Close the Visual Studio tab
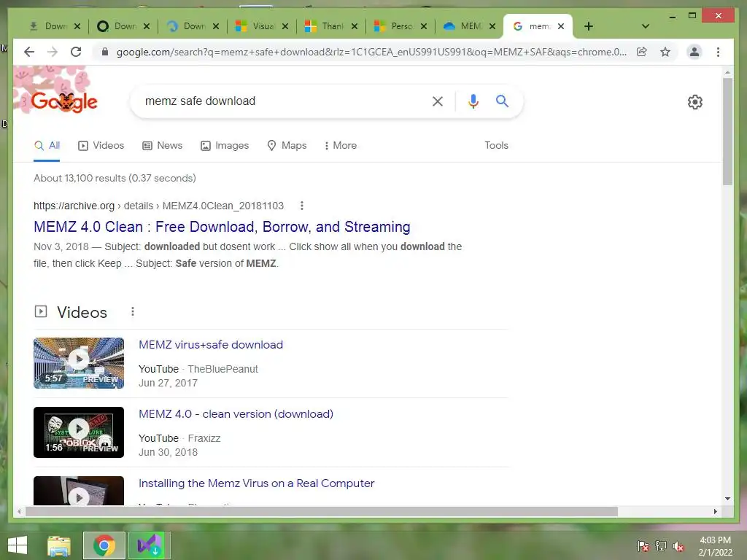747x560 pixels. [x=285, y=26]
